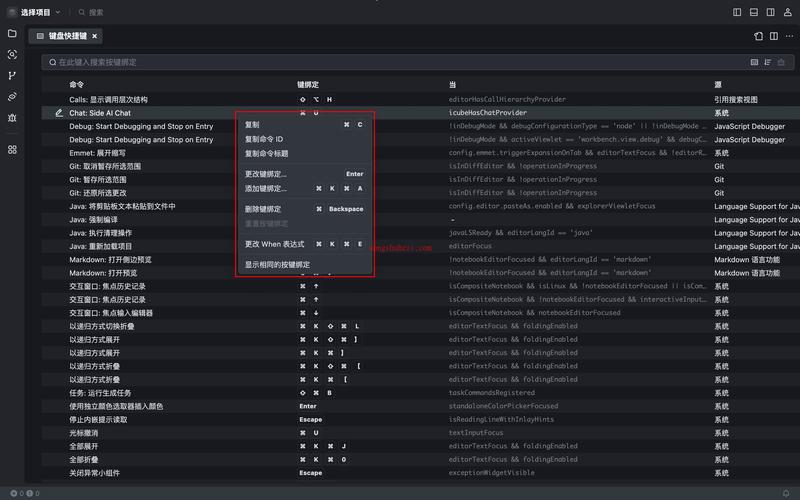This screenshot has height=500, width=800.
Task: Open the editor More Actions ellipsis
Action: 789,36
